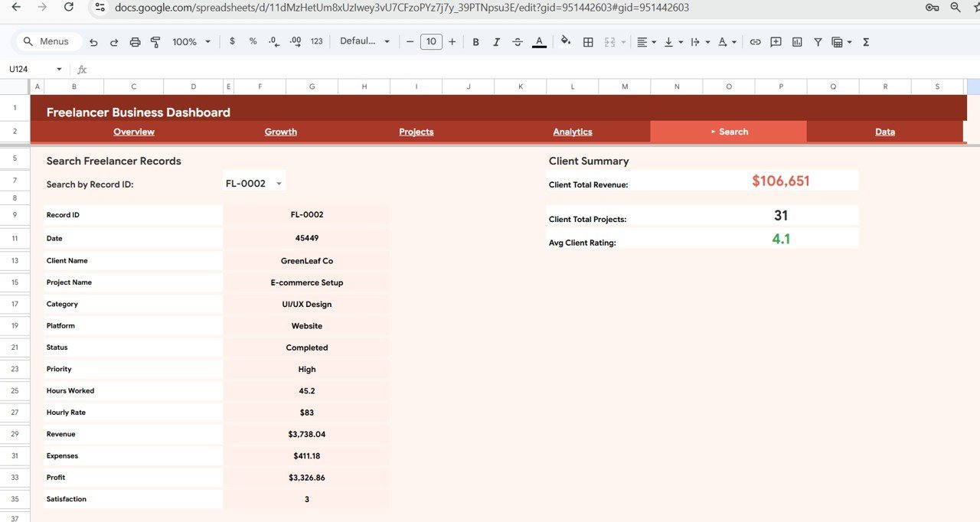The image size is (980, 522).
Task: Select the Insert chart icon
Action: click(797, 41)
